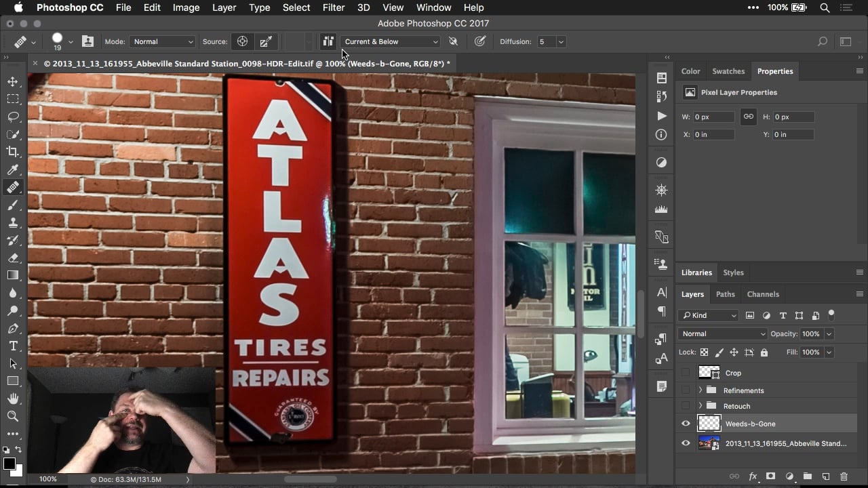Open the layer Opacity dropdown arrow
Image resolution: width=868 pixels, height=488 pixels.
click(829, 333)
